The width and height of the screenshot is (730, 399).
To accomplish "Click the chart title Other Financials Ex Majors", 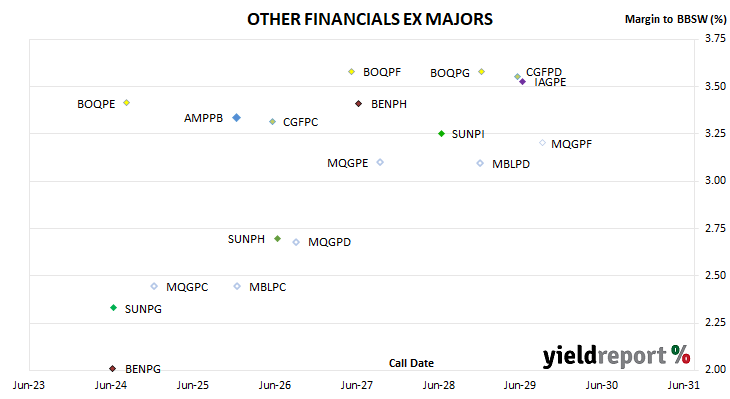I will click(x=370, y=19).
